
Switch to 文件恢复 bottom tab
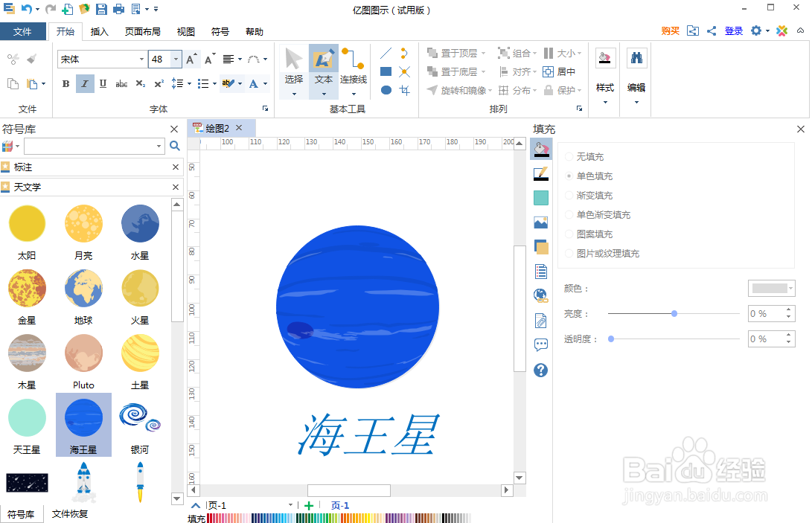pyautogui.click(x=70, y=514)
